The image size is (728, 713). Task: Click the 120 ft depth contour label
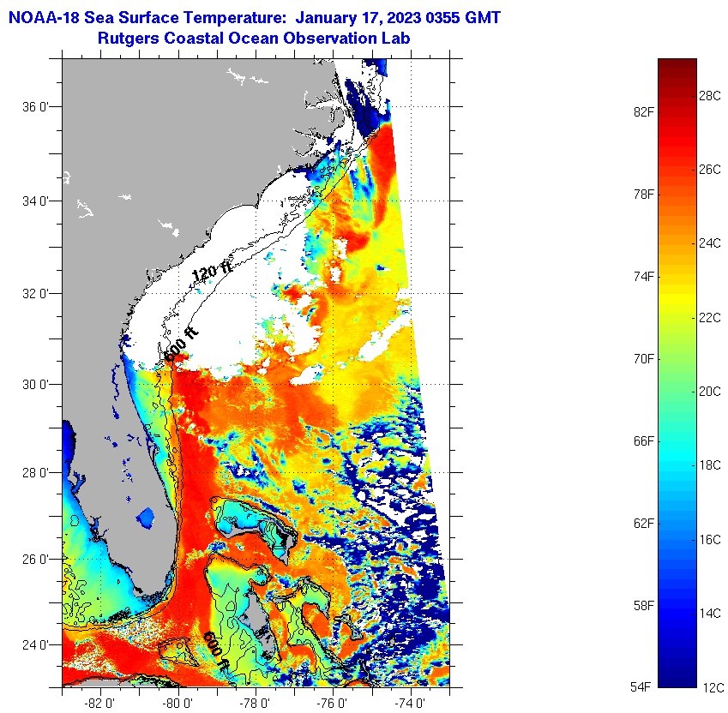[x=212, y=272]
